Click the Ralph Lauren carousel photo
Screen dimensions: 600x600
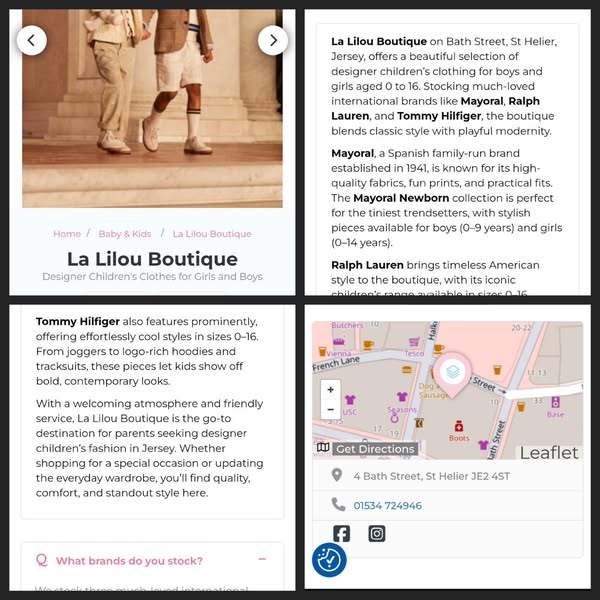click(152, 108)
